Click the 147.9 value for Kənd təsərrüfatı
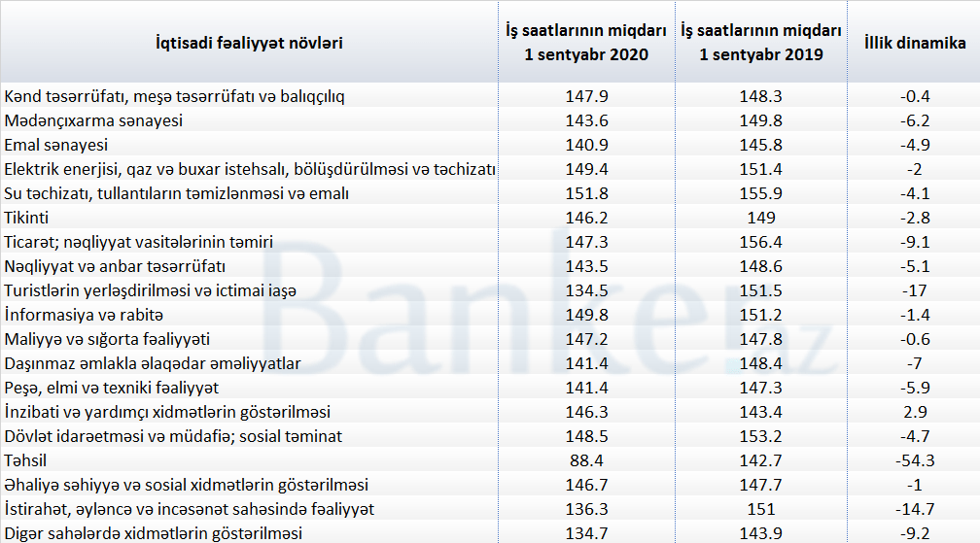 [586, 96]
